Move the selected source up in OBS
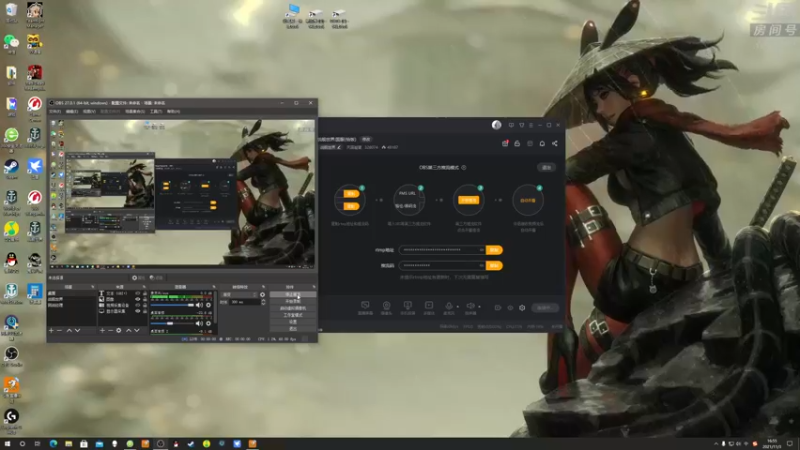Screen dimensions: 800x450 [x=129, y=331]
